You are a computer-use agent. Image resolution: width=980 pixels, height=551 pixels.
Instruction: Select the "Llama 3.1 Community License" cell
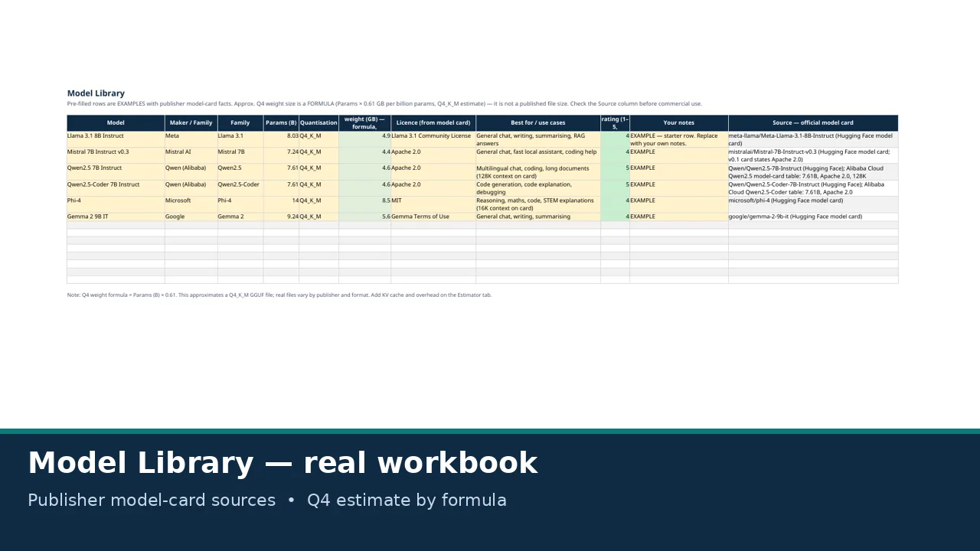433,139
